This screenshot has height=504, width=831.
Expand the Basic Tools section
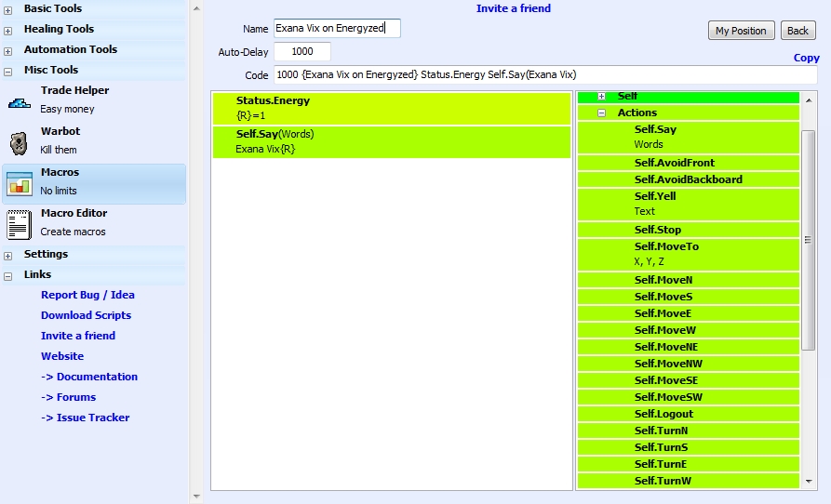pos(8,9)
